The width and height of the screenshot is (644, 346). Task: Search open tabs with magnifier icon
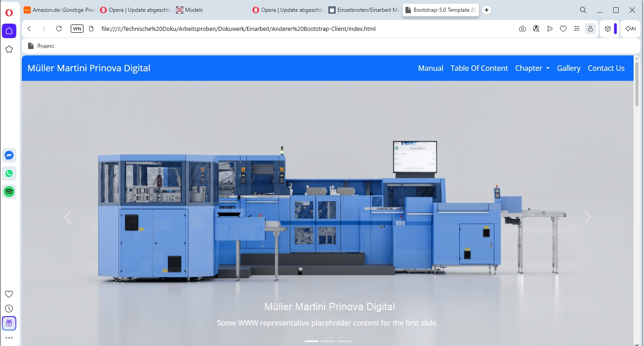583,10
